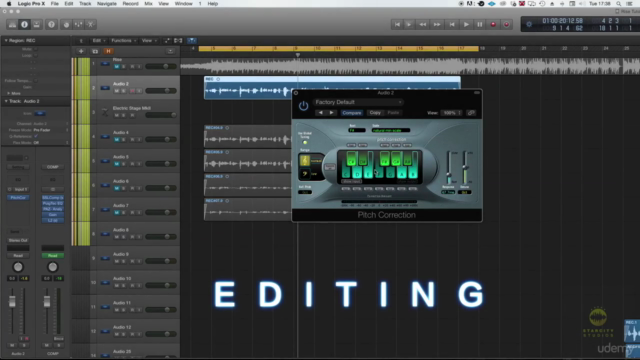Pause playback with the Pause button
The height and width of the screenshot is (360, 640).
480,24
